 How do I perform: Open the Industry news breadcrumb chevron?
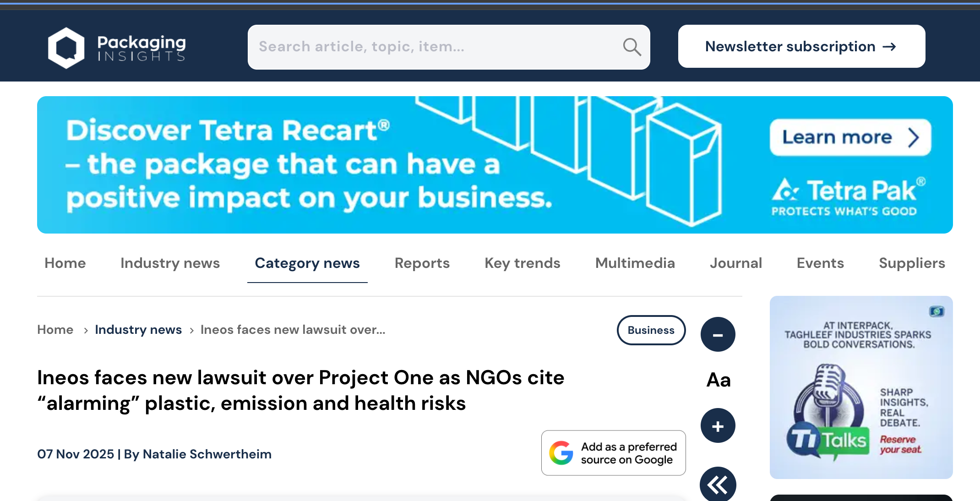click(x=191, y=330)
